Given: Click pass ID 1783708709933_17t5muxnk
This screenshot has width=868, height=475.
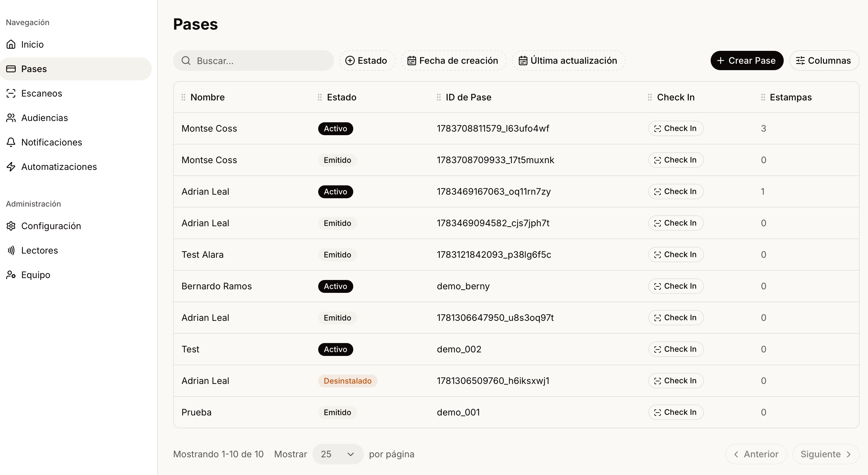Looking at the screenshot, I should pos(495,160).
